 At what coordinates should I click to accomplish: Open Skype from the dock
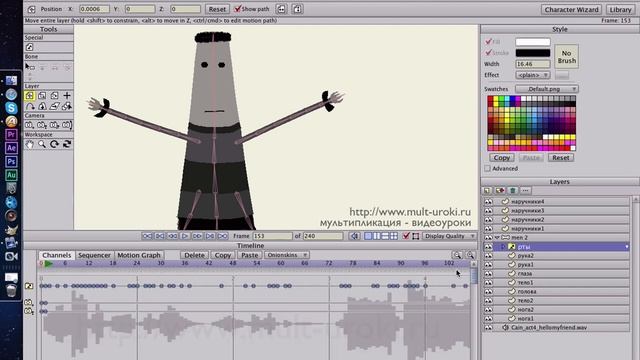click(x=11, y=108)
